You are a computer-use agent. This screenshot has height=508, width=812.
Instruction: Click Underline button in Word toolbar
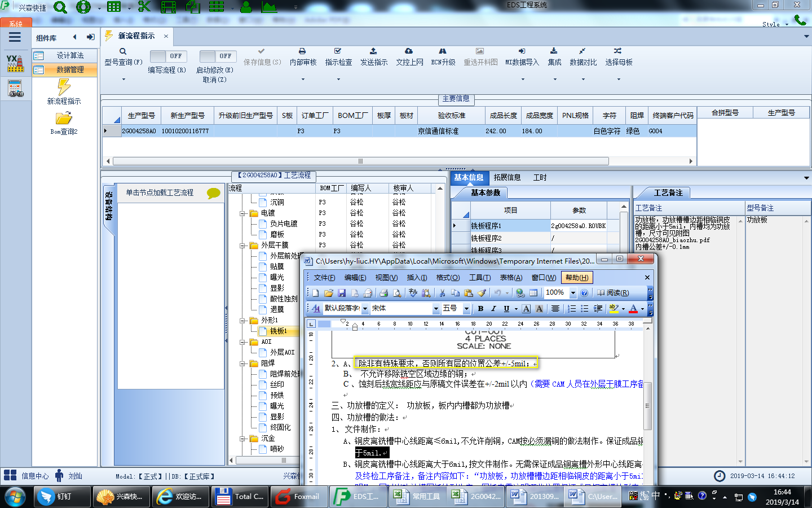click(506, 309)
